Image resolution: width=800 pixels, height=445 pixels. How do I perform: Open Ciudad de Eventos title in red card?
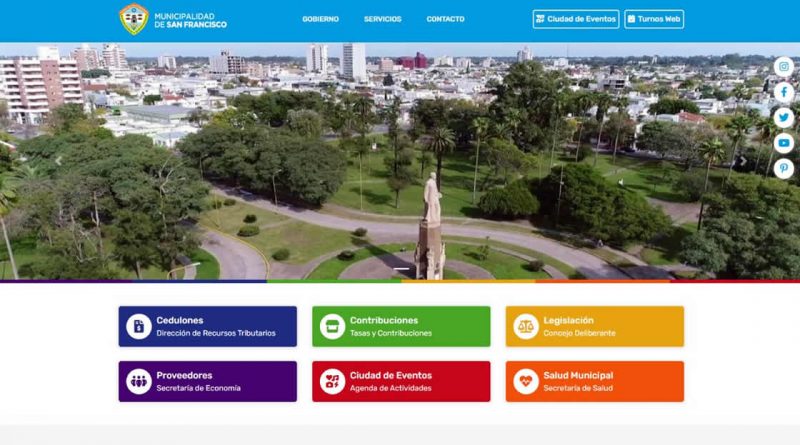pos(391,376)
